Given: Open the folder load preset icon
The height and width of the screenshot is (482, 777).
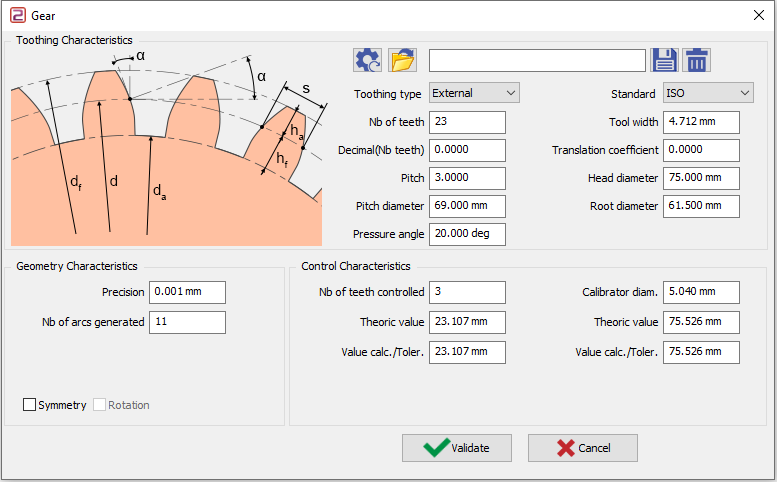Looking at the screenshot, I should [x=402, y=60].
